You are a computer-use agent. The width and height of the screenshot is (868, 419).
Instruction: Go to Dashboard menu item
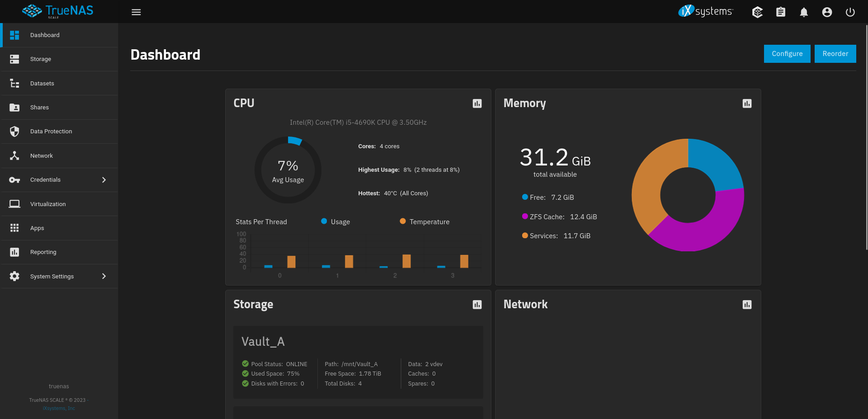click(60, 35)
